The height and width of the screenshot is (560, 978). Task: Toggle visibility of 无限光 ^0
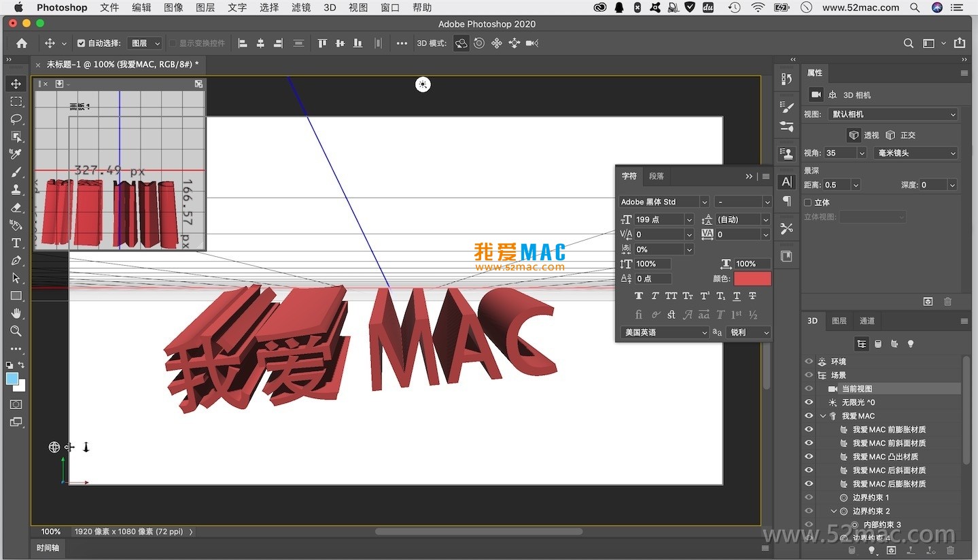click(x=809, y=402)
